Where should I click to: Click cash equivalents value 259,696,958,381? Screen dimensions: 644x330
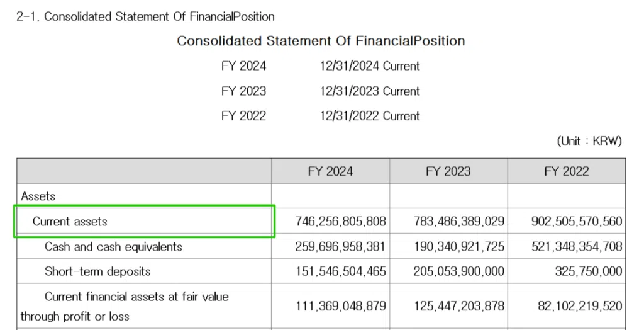(x=340, y=247)
